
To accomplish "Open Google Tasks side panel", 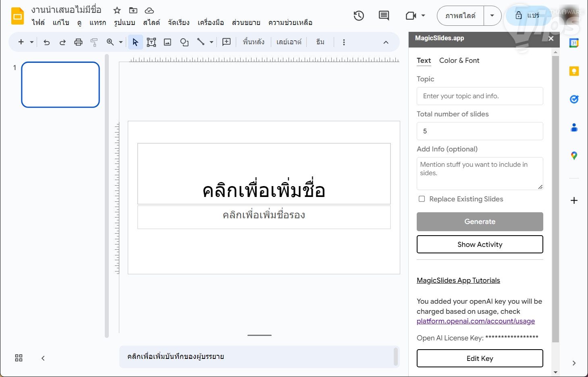I will click(x=574, y=99).
